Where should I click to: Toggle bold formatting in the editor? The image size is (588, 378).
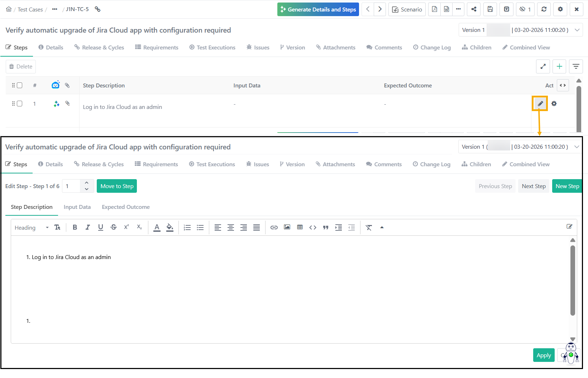coord(75,227)
